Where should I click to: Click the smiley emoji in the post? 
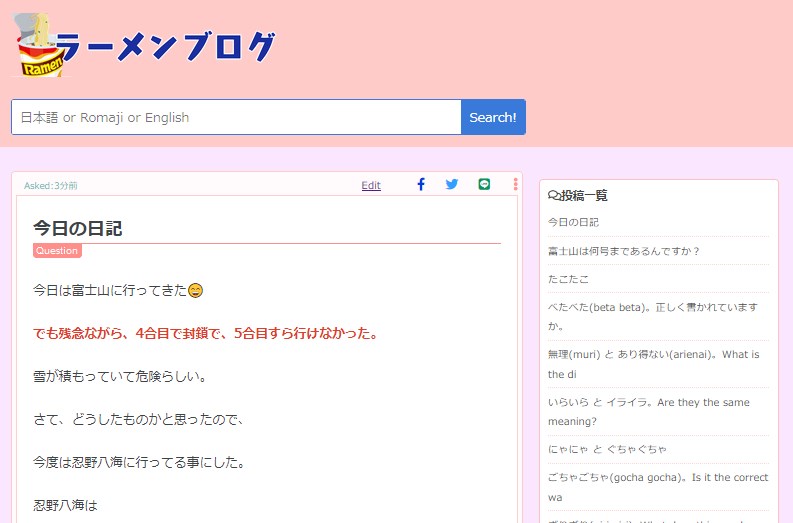coord(196,291)
